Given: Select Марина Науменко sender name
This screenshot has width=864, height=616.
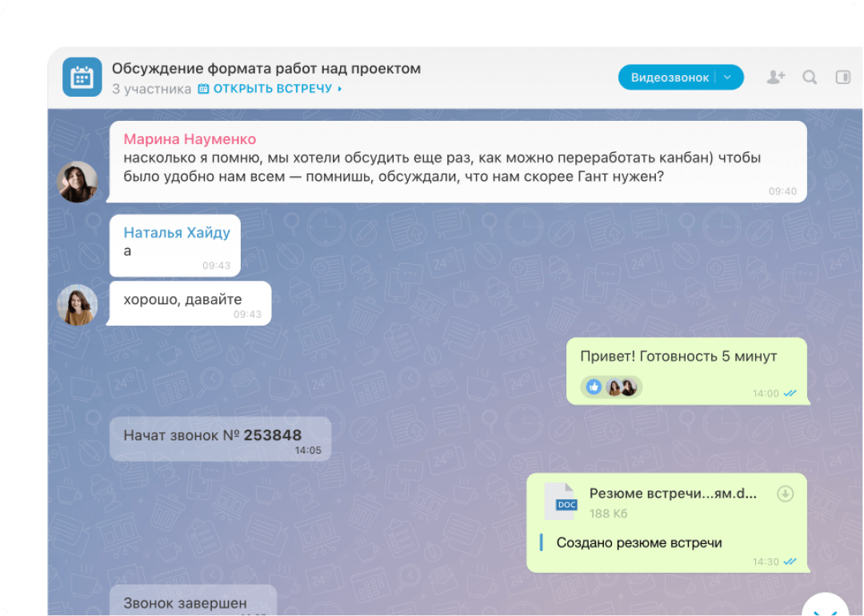Looking at the screenshot, I should coord(190,138).
